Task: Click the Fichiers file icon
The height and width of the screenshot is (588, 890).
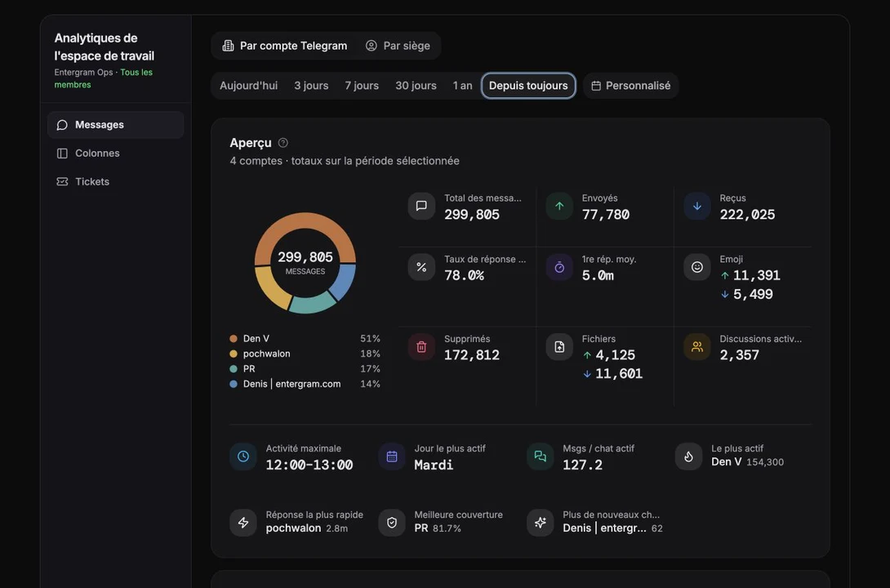Action: [559, 347]
